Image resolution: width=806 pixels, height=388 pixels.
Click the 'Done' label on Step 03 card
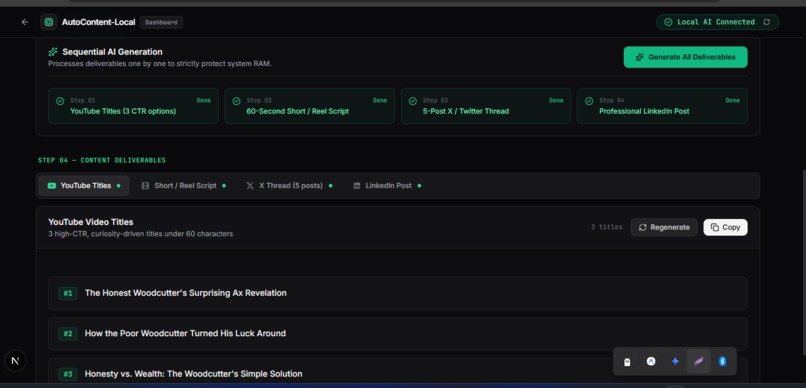point(556,100)
